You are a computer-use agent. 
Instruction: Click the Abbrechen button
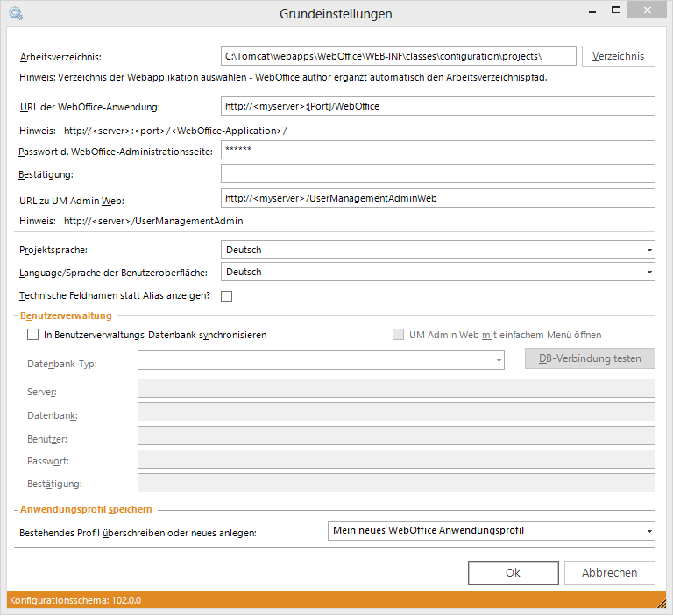click(609, 572)
